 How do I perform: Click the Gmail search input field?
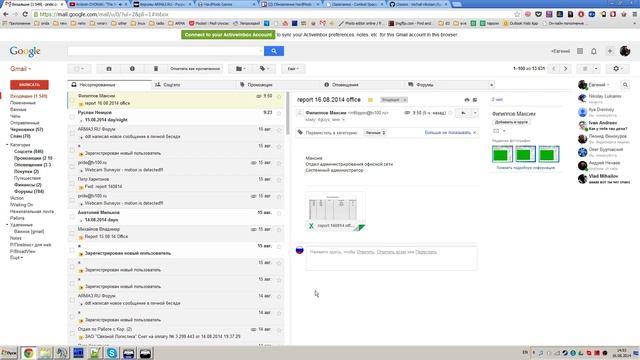click(x=165, y=51)
